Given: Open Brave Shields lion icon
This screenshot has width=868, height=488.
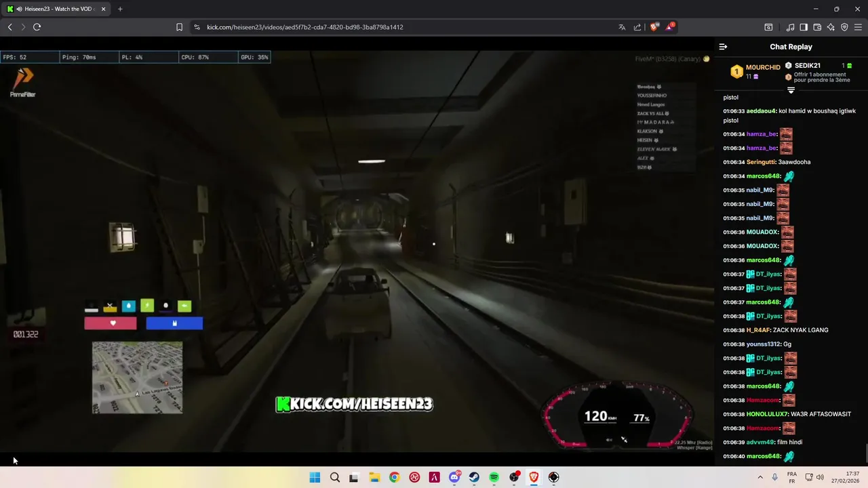Looking at the screenshot, I should coord(654,27).
